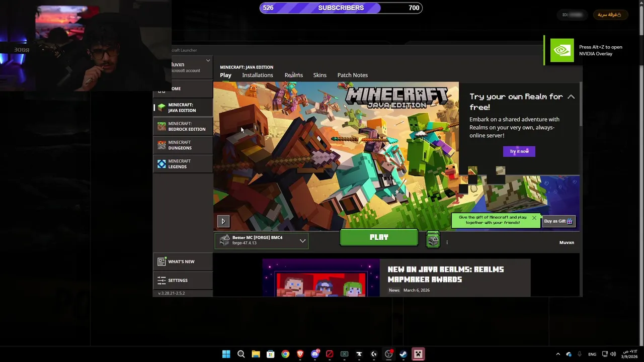
Task: Open Minecraft Legends from sidebar
Action: coord(183,164)
